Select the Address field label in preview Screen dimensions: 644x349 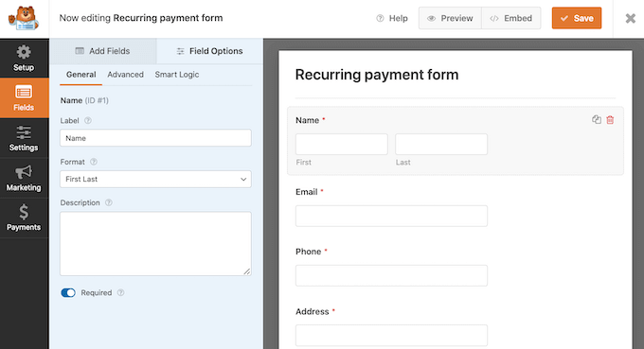313,312
